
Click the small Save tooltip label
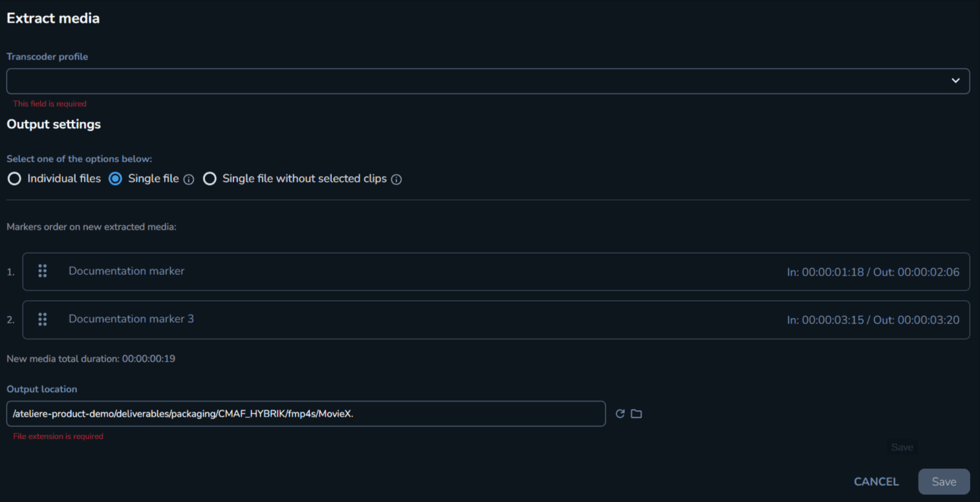coord(902,447)
